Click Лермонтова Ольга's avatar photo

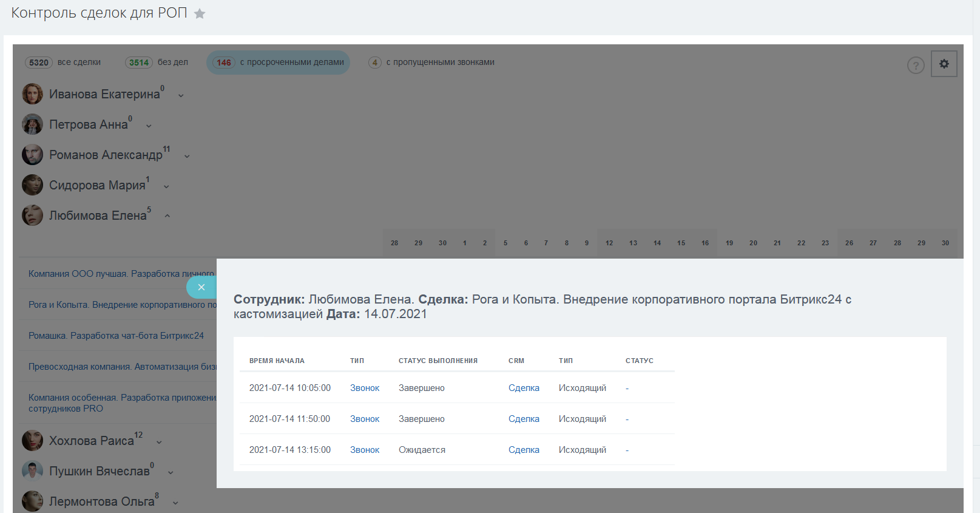(x=33, y=501)
